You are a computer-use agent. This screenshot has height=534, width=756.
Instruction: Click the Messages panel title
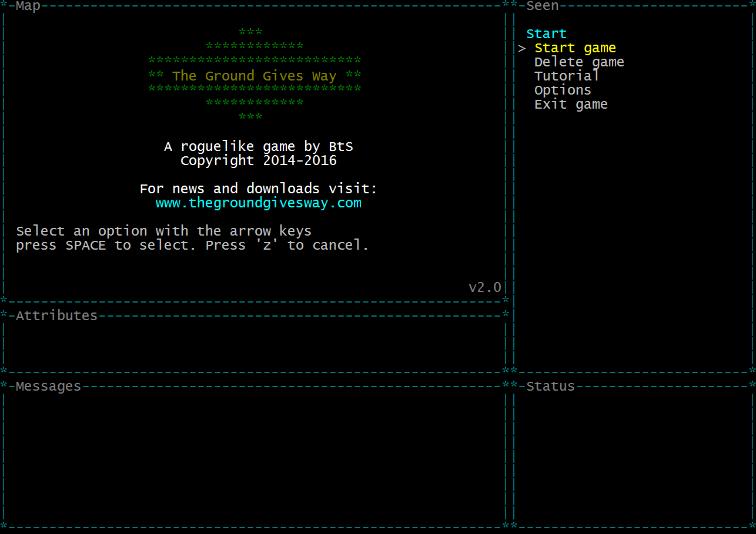[48, 386]
